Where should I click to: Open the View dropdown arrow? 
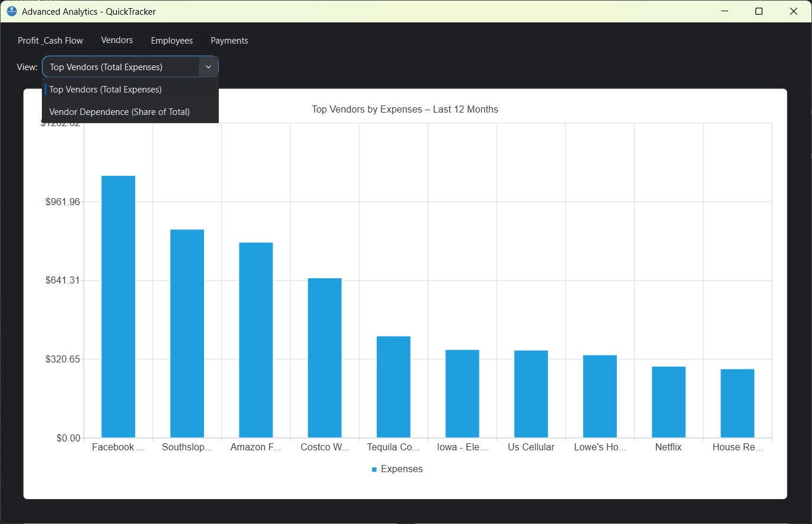tap(208, 67)
